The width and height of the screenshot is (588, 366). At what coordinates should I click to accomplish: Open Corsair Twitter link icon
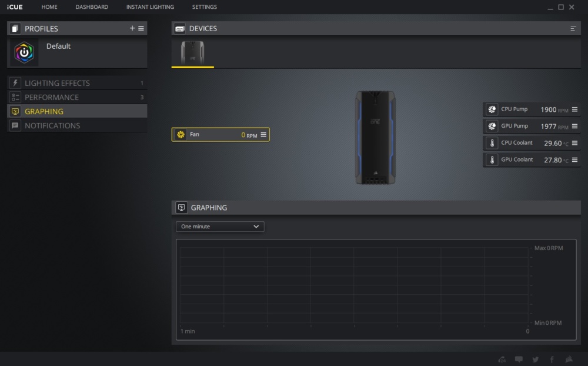tap(536, 360)
